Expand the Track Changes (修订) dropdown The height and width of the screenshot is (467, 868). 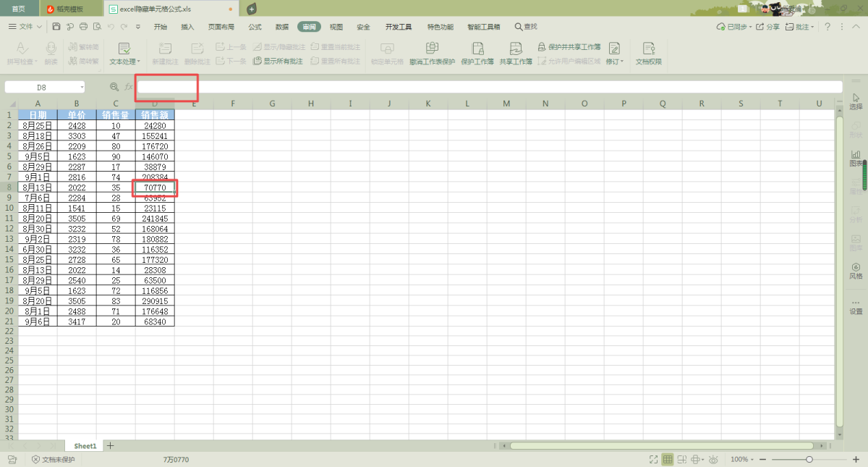[x=614, y=62]
